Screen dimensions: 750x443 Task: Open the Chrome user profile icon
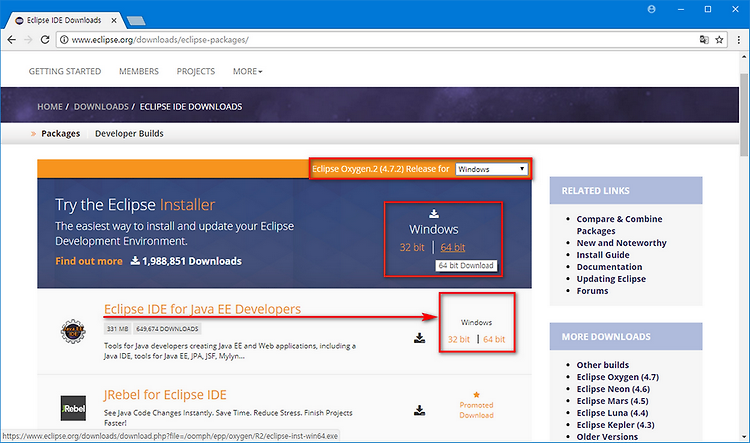pos(651,9)
